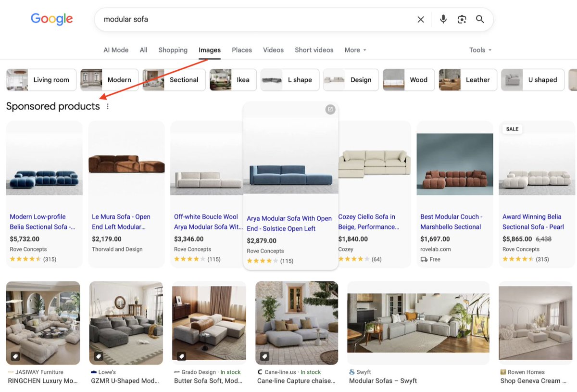Open Off-white Boucle Wool Arya Sofa link
The height and width of the screenshot is (392, 577).
[208, 222]
